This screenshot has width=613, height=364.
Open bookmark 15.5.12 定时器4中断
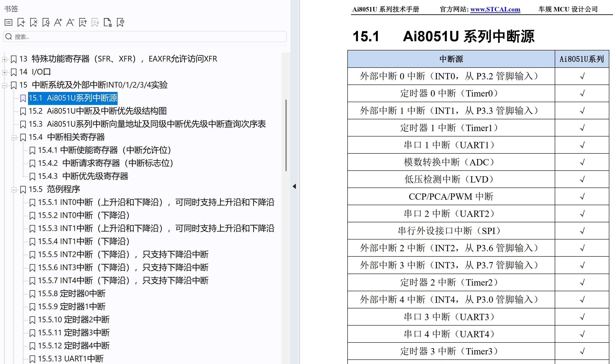coord(74,346)
